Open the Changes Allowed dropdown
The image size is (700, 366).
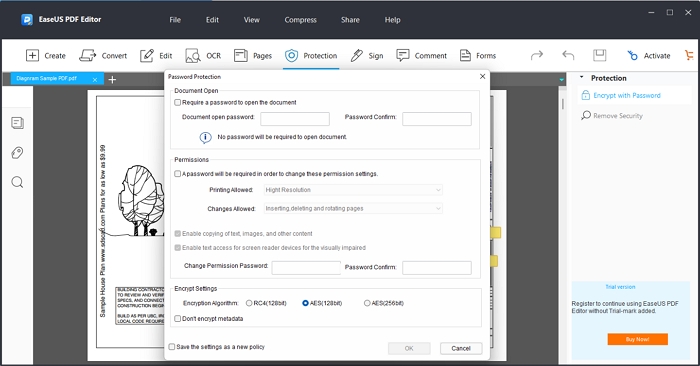[353, 208]
